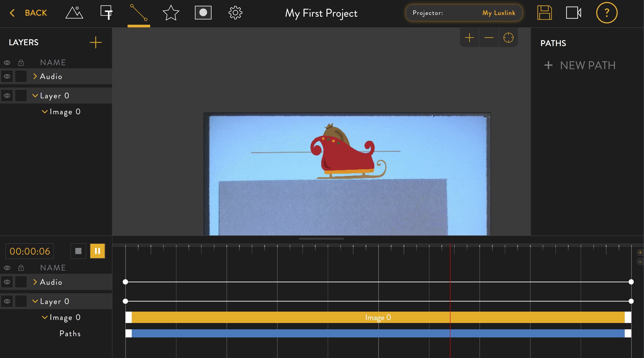Image resolution: width=644 pixels, height=358 pixels.
Task: Expand the Audio layer in Layers panel
Action: coord(35,76)
